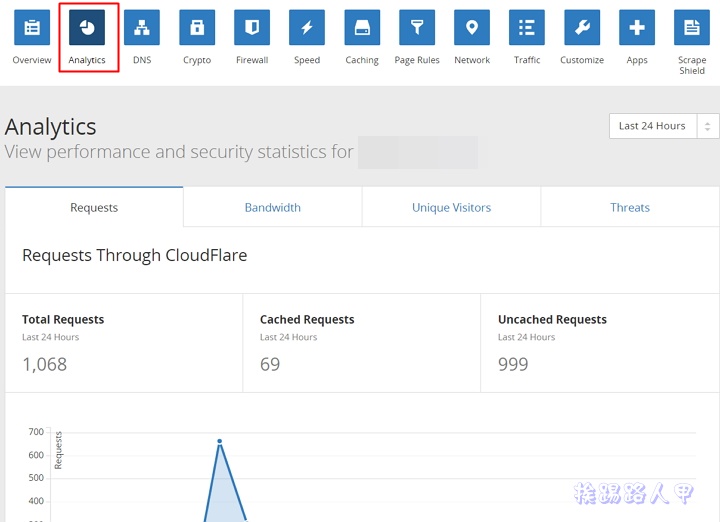Click the 700 value on chart axis
This screenshot has width=720, height=522.
point(36,432)
